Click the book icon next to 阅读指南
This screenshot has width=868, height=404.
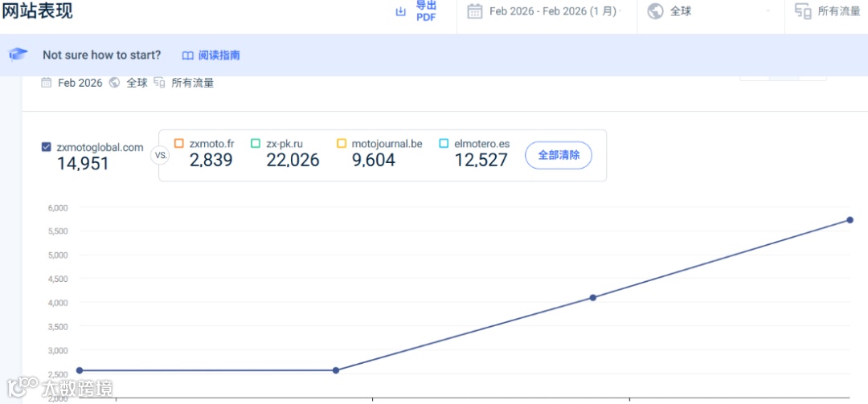click(187, 55)
